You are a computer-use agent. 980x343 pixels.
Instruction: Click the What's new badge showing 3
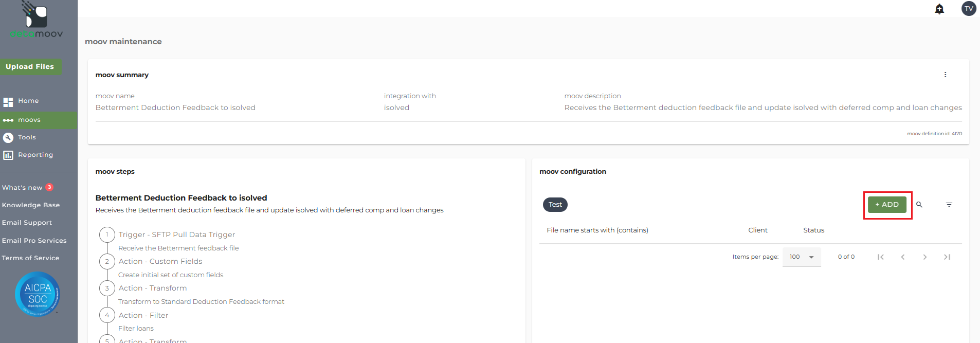(x=49, y=187)
